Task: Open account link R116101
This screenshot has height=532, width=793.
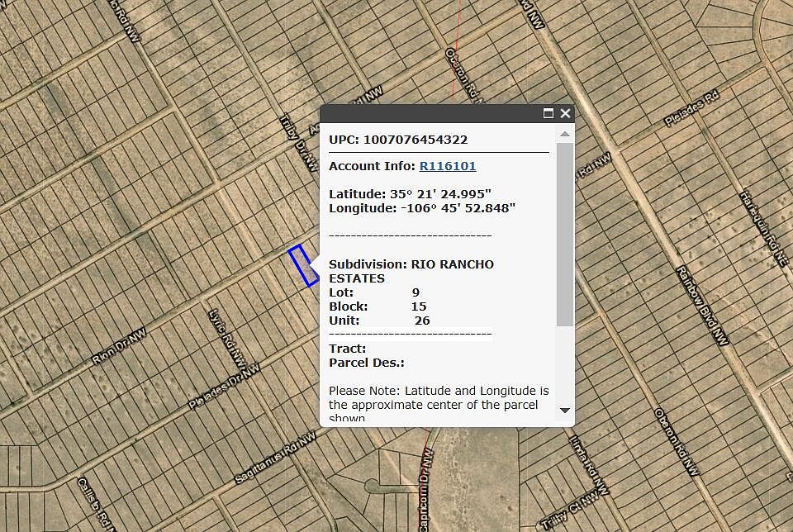Action: coord(448,166)
